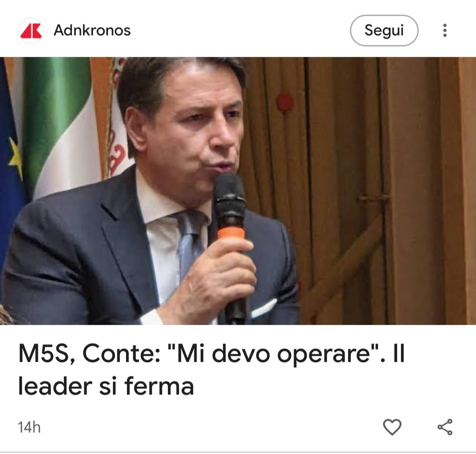Image resolution: width=476 pixels, height=454 pixels.
Task: Tap the vertical dots at the card's top right
Action: (445, 30)
